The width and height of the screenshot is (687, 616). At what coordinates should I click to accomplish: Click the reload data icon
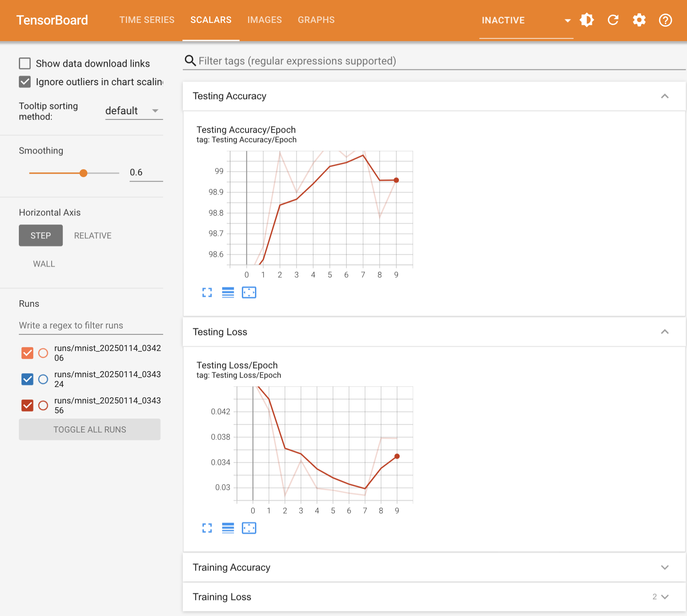(613, 20)
